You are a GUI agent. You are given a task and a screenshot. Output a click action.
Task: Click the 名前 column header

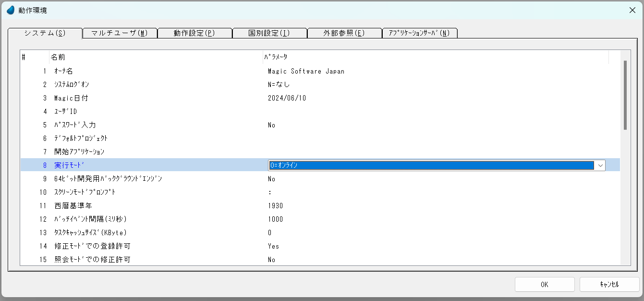[58, 57]
